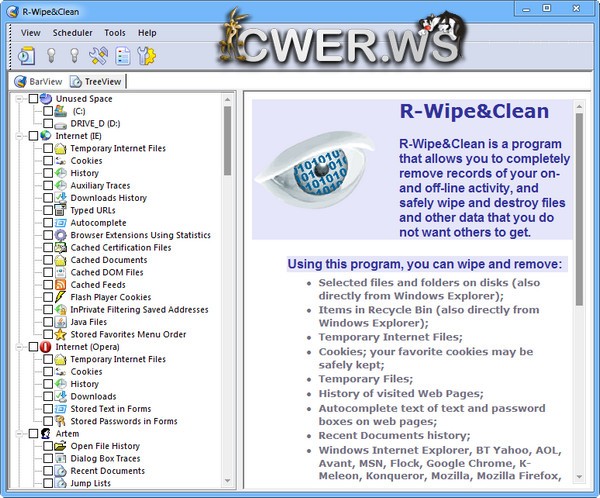Click the second light bulb toolbar icon
The width and height of the screenshot is (600, 498).
[x=75, y=56]
